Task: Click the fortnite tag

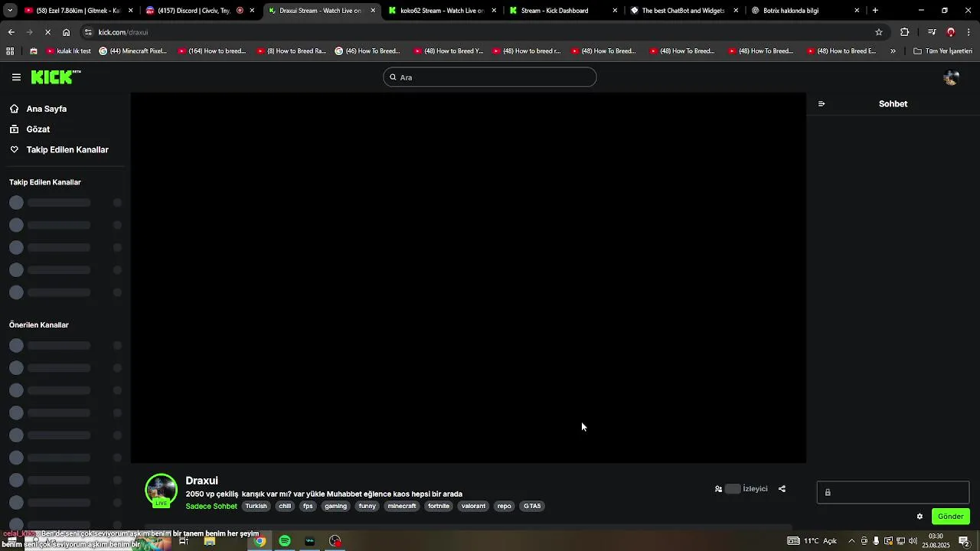Action: click(x=439, y=507)
